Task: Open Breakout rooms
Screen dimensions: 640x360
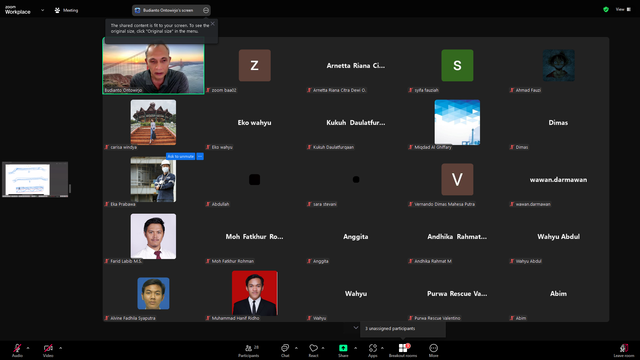Action: point(403,350)
